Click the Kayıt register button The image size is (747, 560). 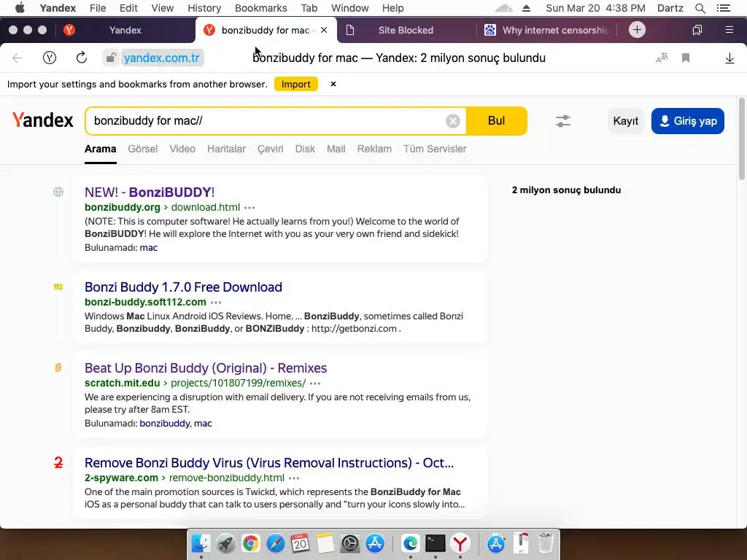(625, 121)
